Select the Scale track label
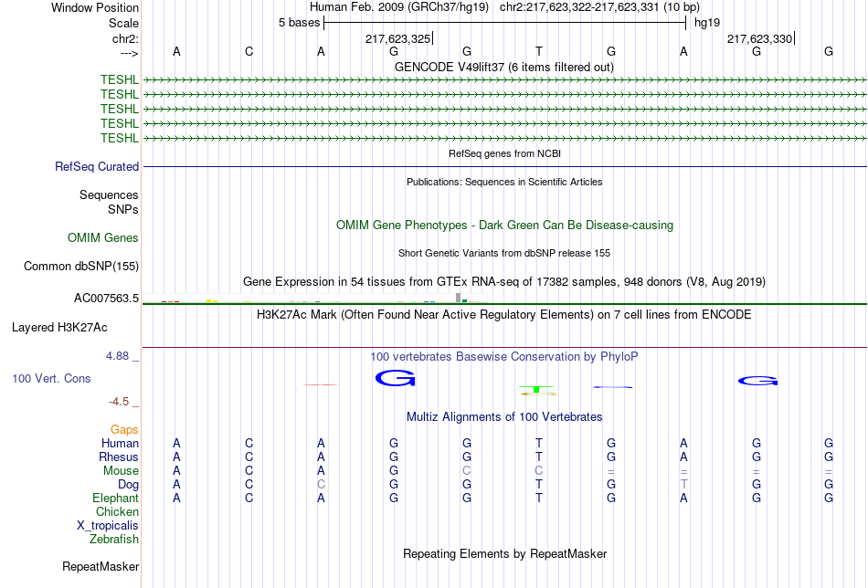Screen dimensions: 868x588 (x=123, y=23)
